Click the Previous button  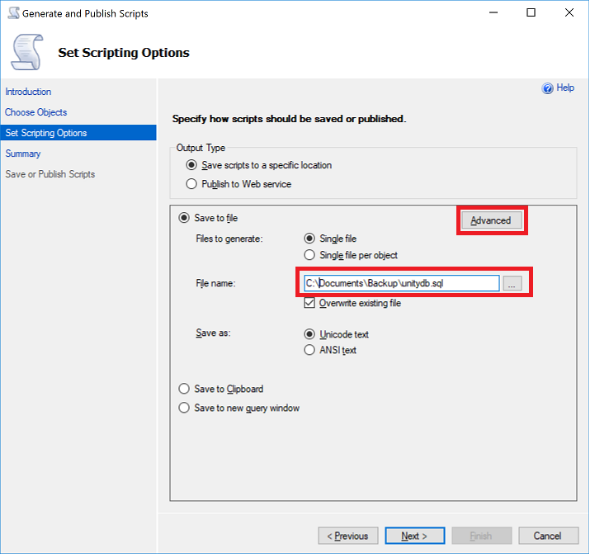(x=348, y=536)
